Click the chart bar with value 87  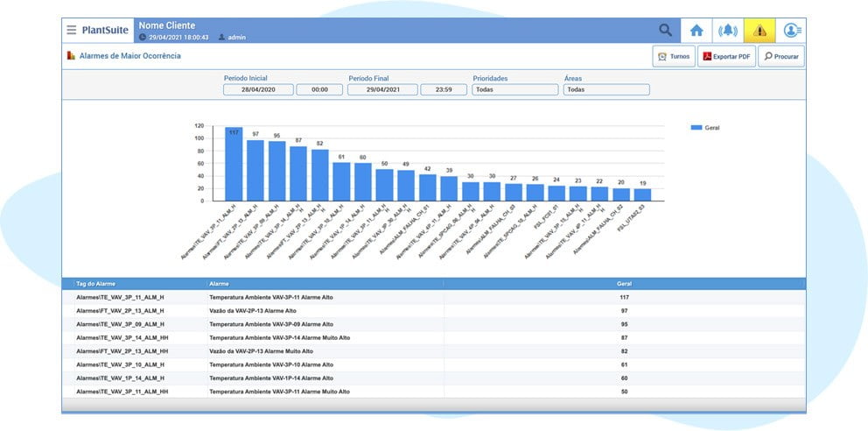(x=298, y=173)
